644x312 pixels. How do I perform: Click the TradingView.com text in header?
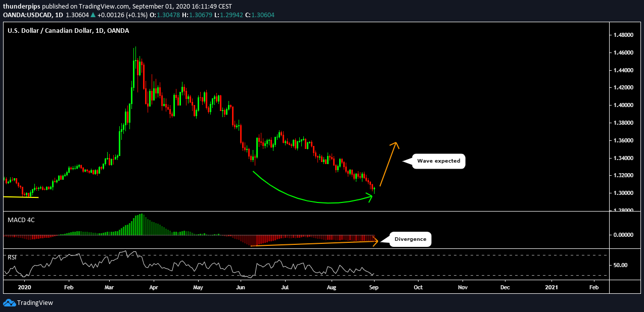(104, 7)
